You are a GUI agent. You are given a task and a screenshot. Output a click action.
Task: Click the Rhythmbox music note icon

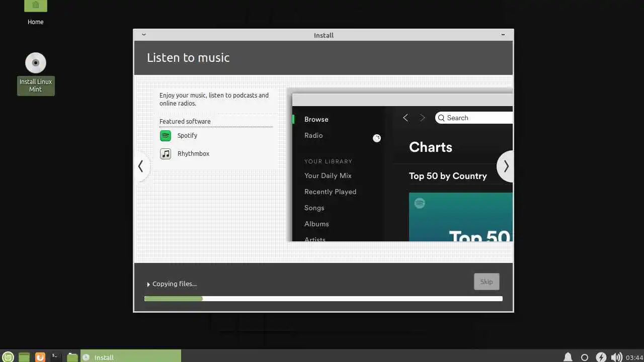pyautogui.click(x=166, y=154)
